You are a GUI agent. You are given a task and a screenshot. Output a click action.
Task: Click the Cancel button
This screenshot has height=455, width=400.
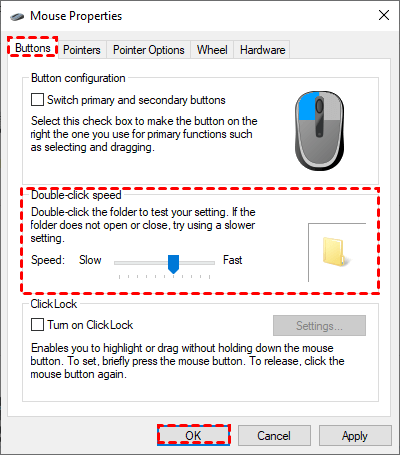pyautogui.click(x=274, y=435)
